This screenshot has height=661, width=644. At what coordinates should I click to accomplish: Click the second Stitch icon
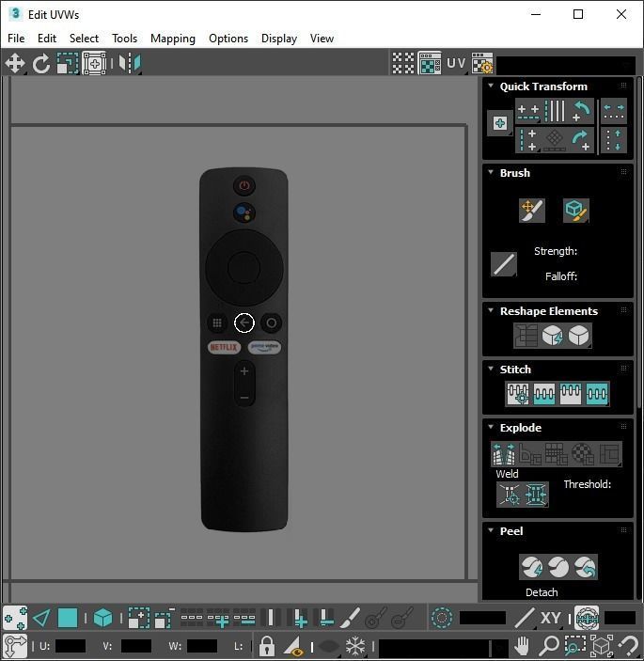click(544, 394)
